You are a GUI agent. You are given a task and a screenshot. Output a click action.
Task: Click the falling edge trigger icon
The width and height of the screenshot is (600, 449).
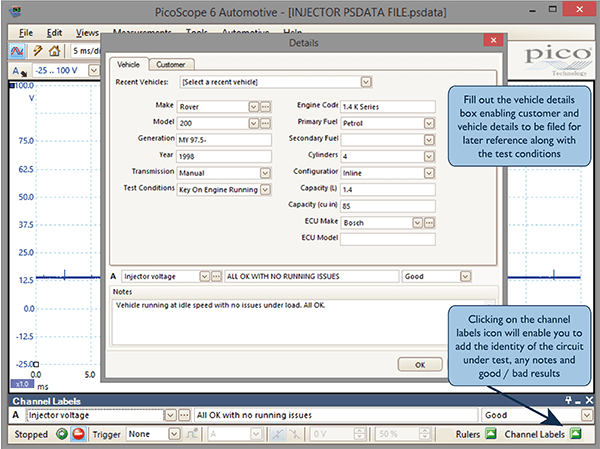tap(295, 434)
